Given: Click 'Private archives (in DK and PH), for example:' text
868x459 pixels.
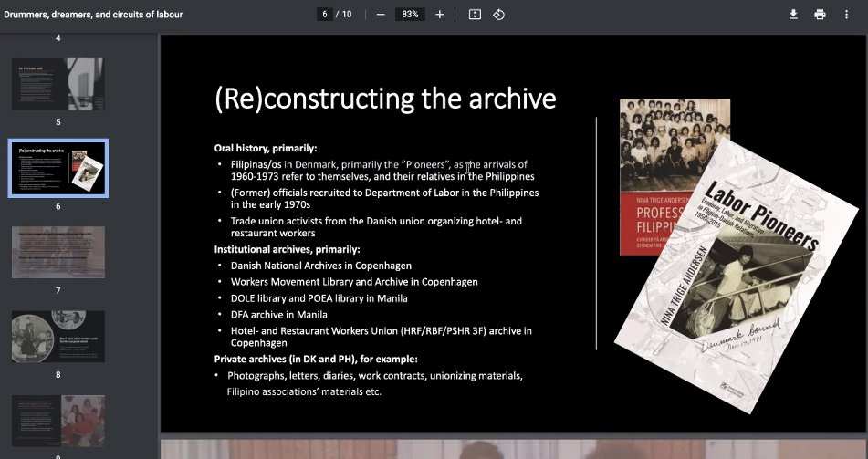Looking at the screenshot, I should (x=316, y=360).
